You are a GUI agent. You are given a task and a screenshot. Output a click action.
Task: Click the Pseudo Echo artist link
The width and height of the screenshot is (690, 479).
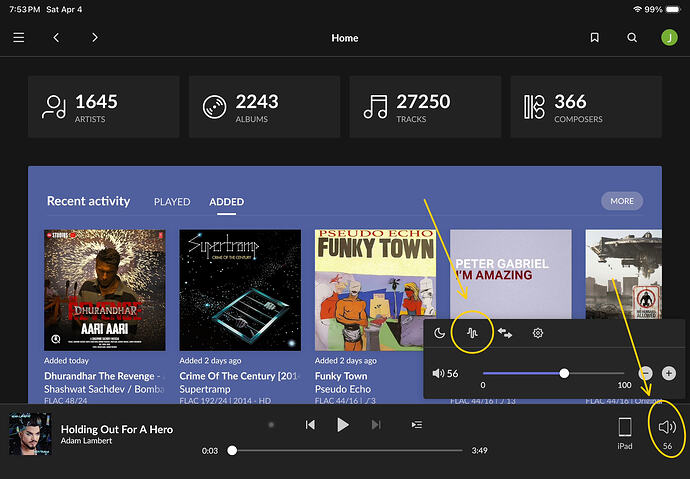point(343,389)
